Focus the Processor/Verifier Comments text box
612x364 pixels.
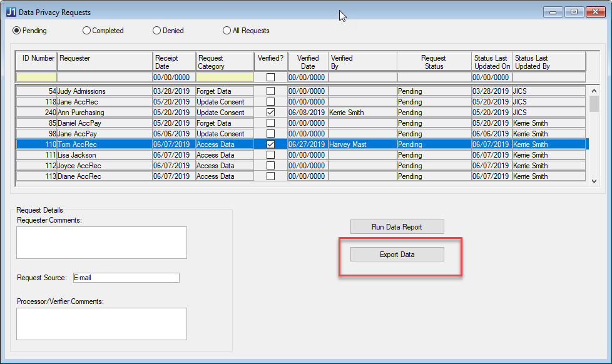101,323
